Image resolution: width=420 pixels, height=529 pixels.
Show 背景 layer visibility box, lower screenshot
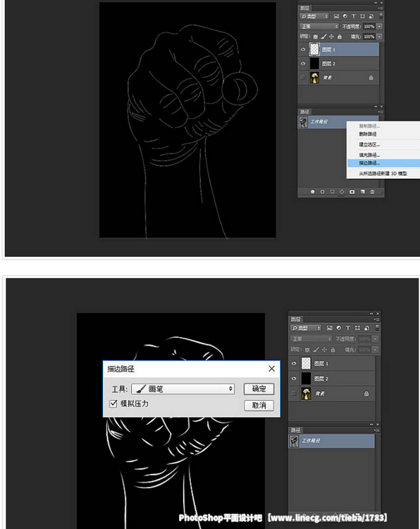coord(294,394)
